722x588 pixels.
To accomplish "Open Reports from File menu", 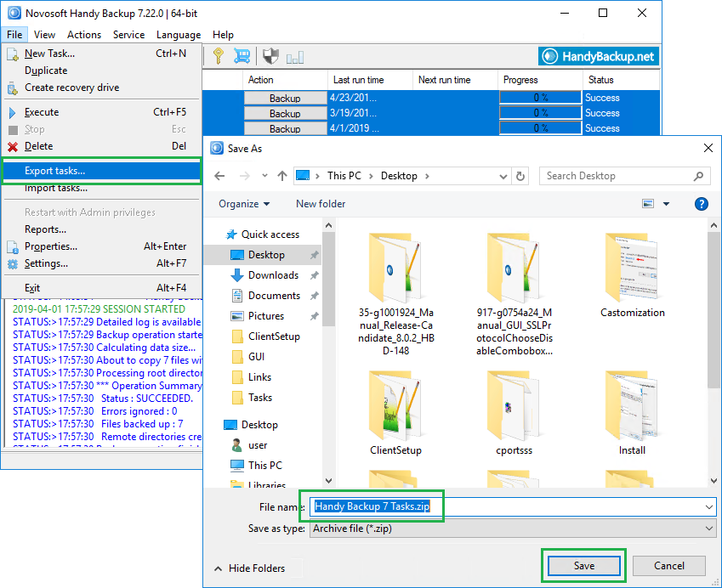I will (102, 229).
